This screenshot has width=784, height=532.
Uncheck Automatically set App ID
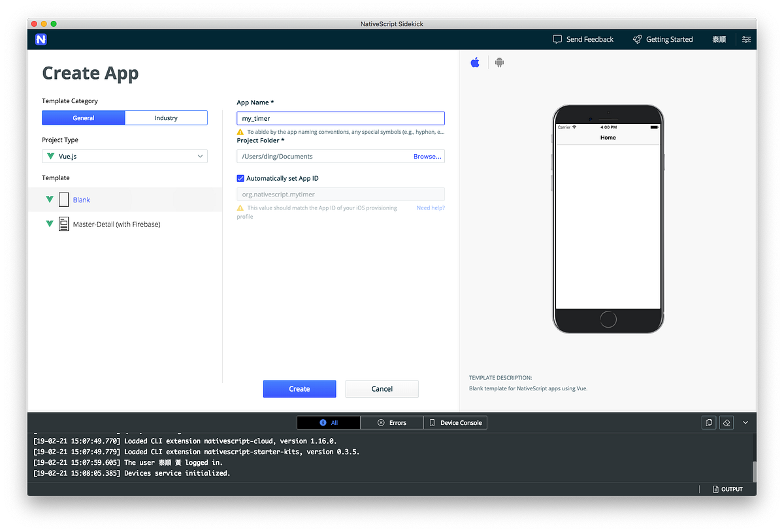(240, 178)
